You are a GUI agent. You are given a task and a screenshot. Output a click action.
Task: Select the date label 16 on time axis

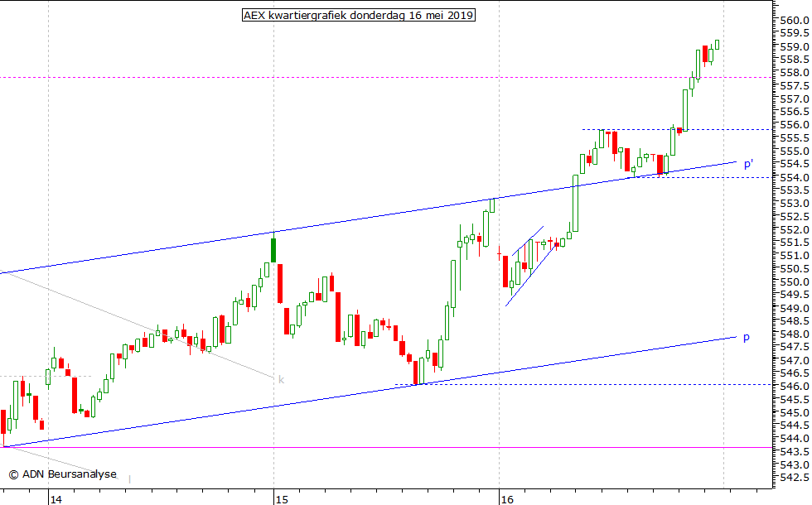[507, 499]
